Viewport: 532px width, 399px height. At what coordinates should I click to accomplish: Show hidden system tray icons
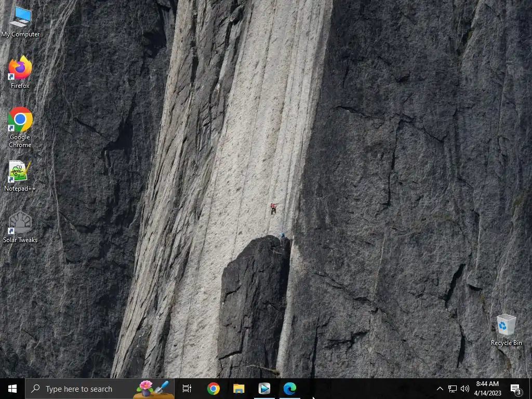440,389
